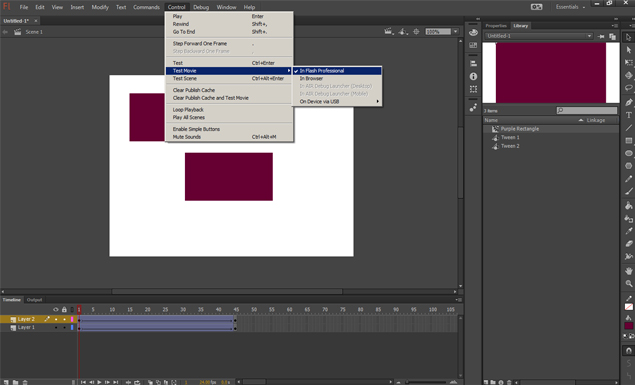Enable Loop Playback in Control menu
Viewport: 635px width, 385px height.
pos(229,110)
